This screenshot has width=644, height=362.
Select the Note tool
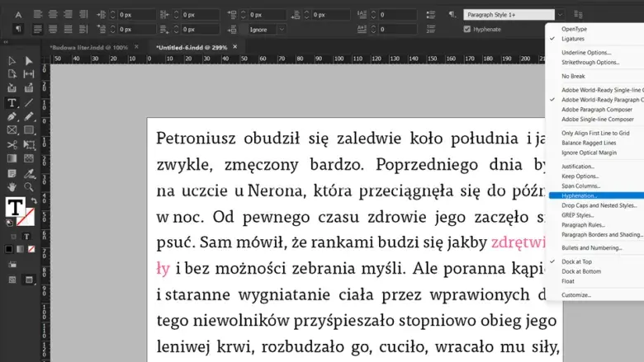pos(12,174)
